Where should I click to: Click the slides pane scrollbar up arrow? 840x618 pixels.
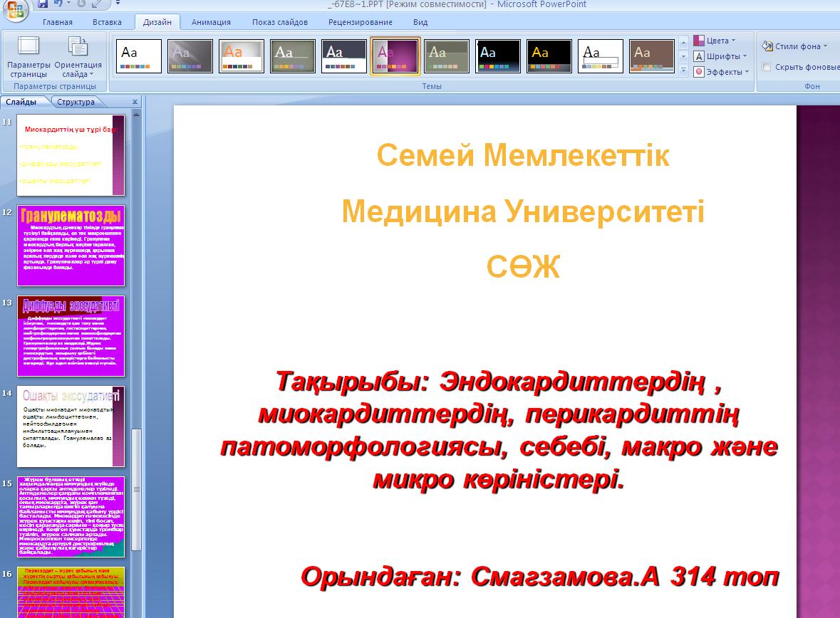click(137, 115)
